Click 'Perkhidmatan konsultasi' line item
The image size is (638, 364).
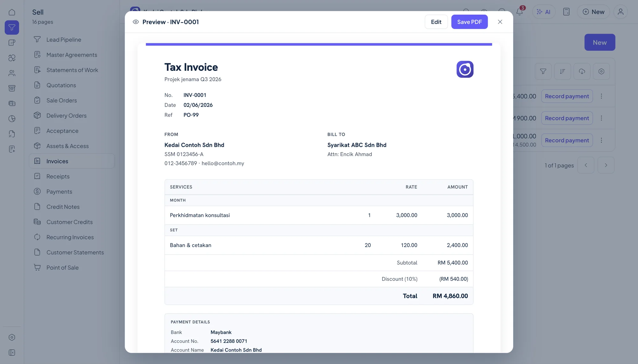[x=200, y=215]
